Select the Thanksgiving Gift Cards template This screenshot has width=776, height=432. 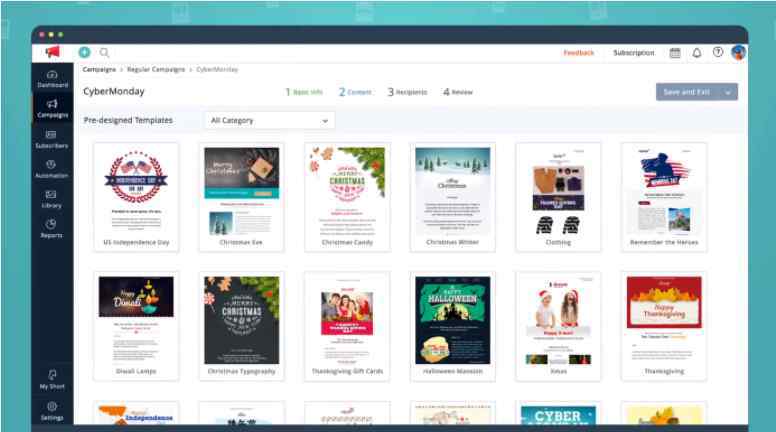pos(347,326)
